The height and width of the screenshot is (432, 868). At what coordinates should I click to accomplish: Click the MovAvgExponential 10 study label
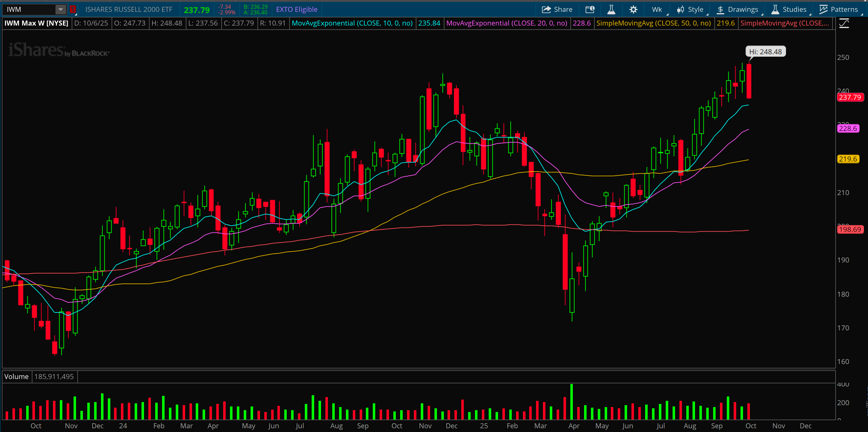[x=352, y=23]
